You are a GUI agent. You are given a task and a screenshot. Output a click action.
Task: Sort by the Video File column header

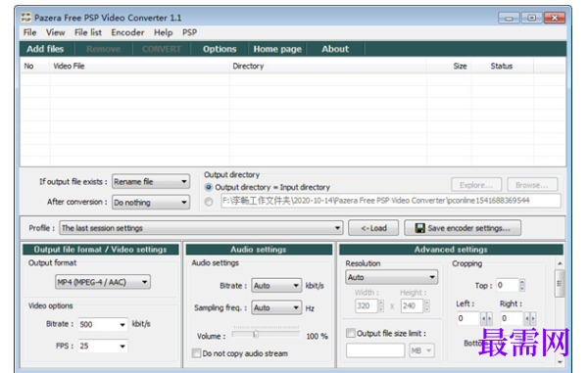coord(139,67)
